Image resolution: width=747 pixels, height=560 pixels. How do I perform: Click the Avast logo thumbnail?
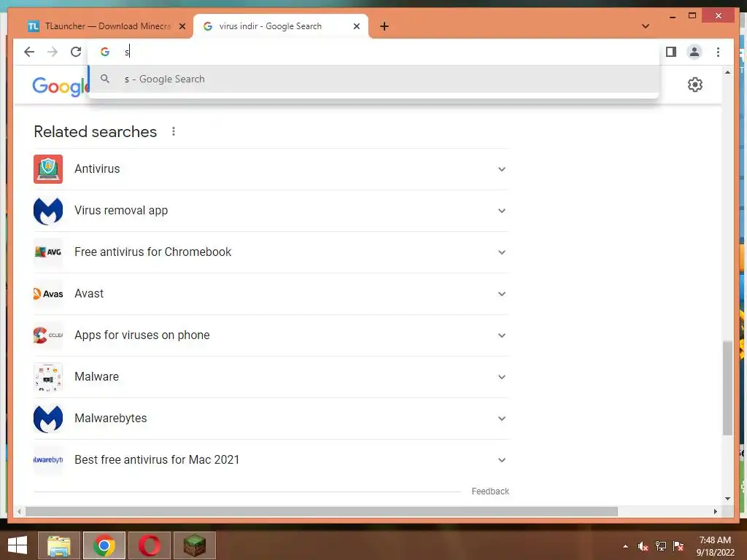click(48, 294)
